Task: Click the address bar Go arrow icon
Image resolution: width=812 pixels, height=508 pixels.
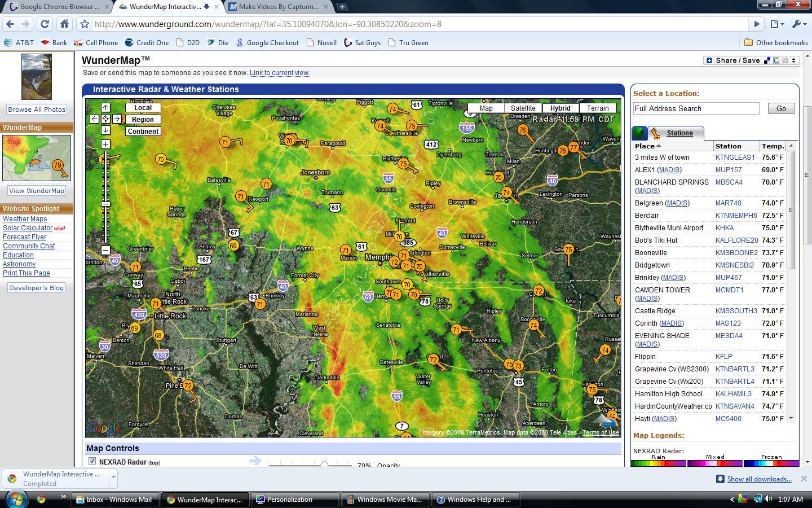Action: tap(757, 24)
